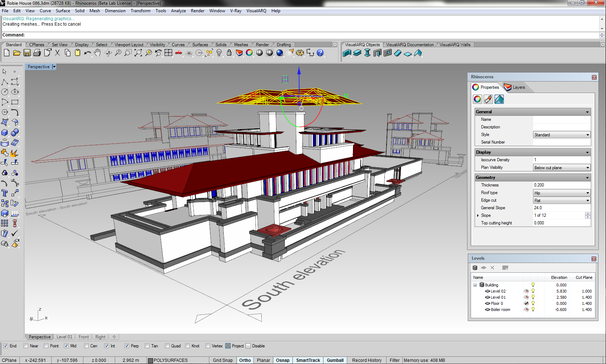Click the Record History button
606x364 pixels.
pyautogui.click(x=367, y=360)
